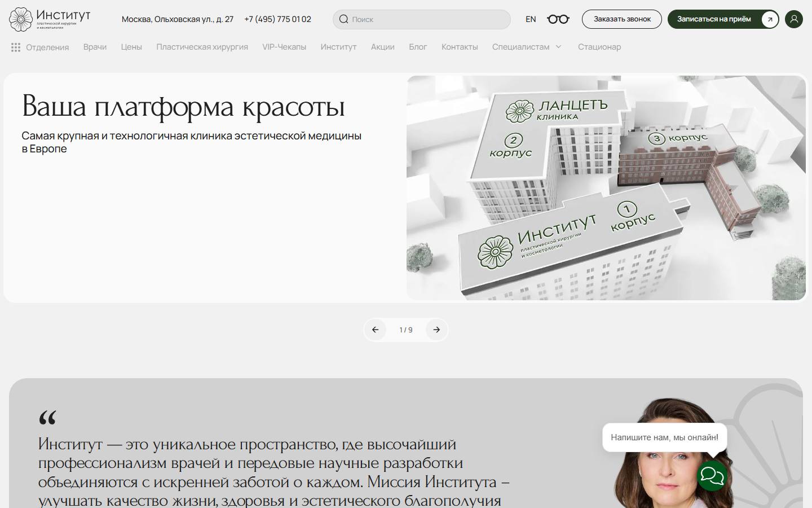Viewport: 812px width, 508px height.
Task: Open the Врачи menu item
Action: click(x=95, y=47)
